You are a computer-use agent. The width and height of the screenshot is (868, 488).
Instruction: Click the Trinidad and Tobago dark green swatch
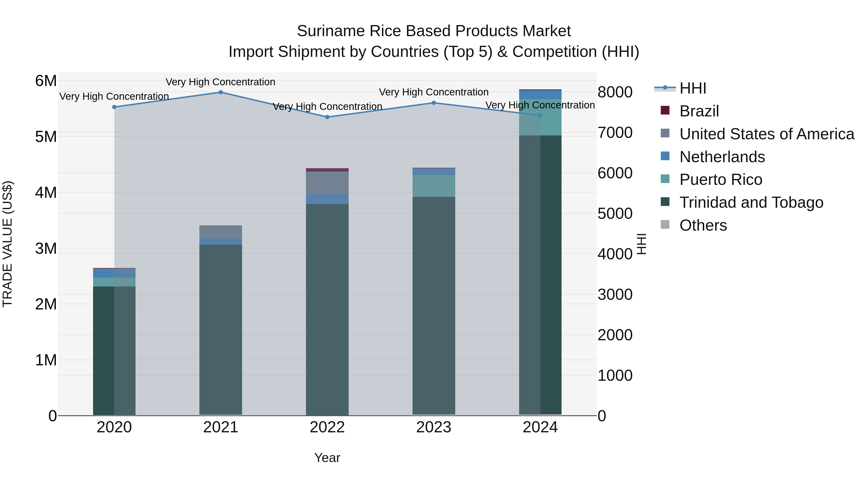point(665,201)
